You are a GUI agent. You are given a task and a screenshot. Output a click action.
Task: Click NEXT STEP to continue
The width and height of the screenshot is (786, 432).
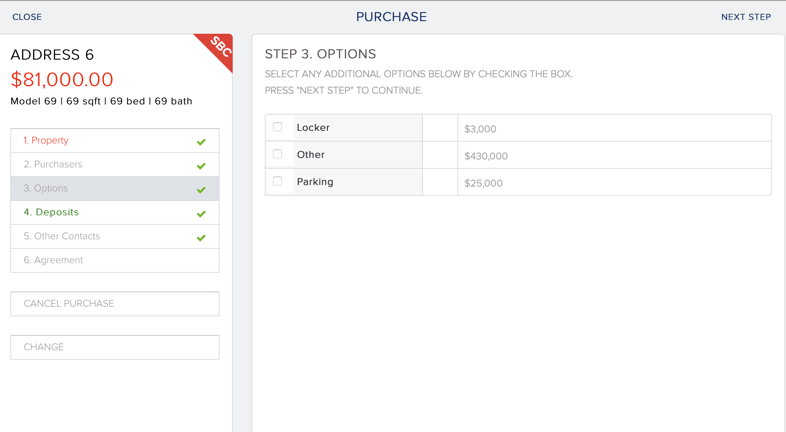pos(745,17)
